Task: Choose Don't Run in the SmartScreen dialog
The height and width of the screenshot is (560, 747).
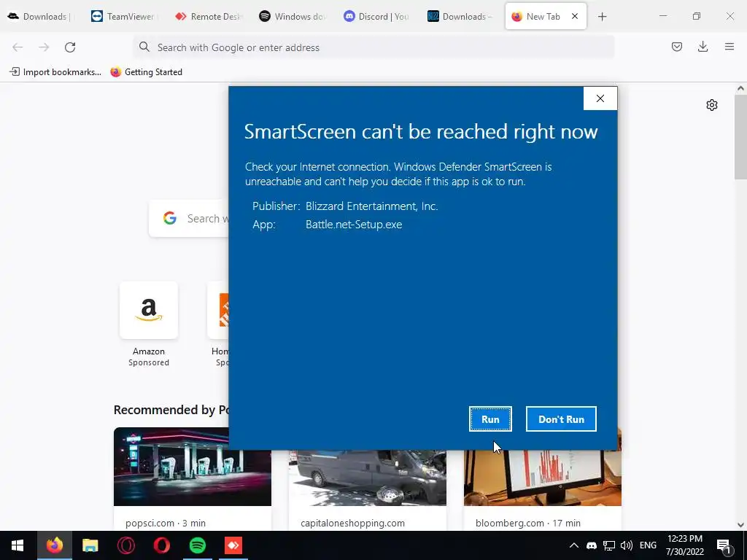Action: (x=561, y=419)
